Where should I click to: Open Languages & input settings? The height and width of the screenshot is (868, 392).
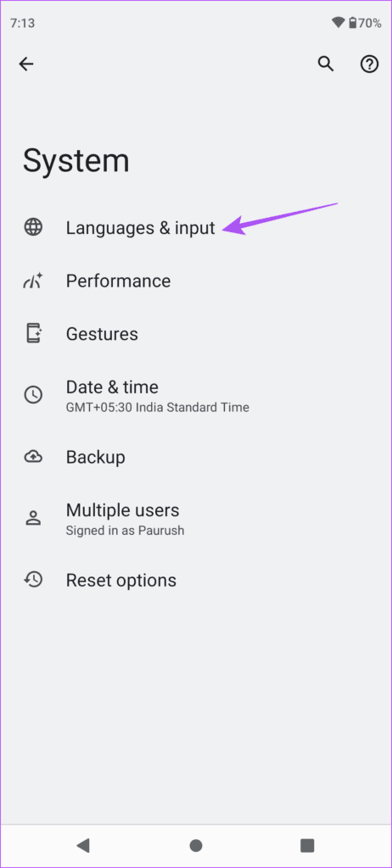tap(196, 227)
